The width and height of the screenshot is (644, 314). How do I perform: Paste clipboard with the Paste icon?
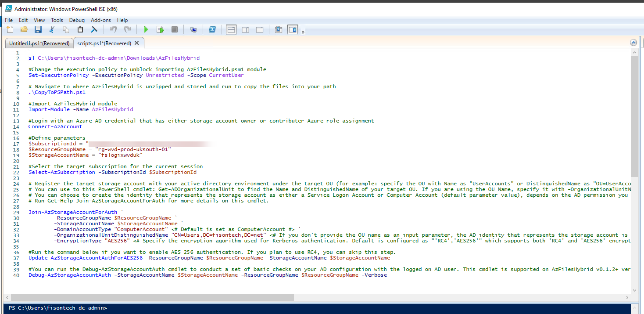pos(80,29)
